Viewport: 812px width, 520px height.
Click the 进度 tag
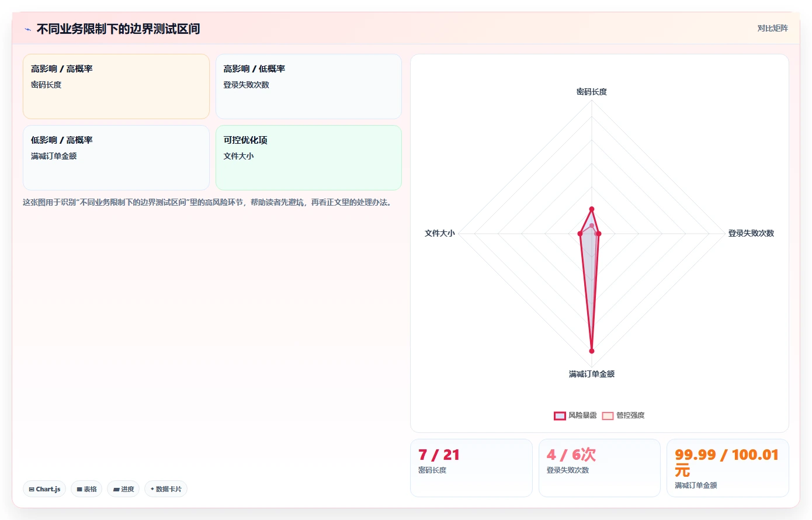click(x=123, y=489)
